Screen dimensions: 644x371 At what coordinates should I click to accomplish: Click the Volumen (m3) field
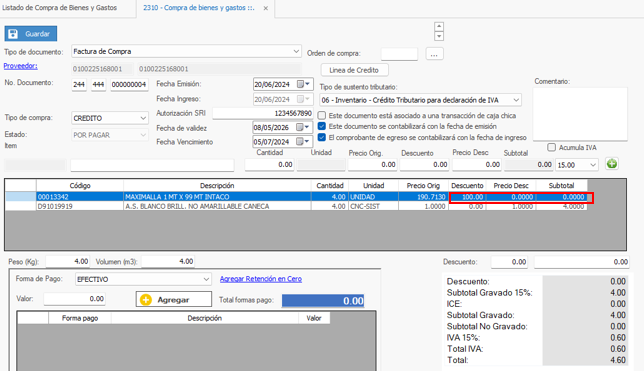pyautogui.click(x=168, y=261)
